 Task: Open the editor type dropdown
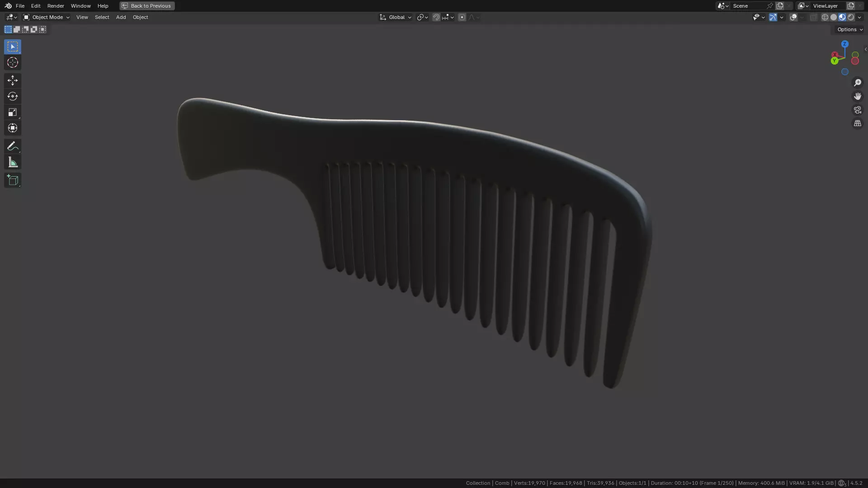(11, 17)
